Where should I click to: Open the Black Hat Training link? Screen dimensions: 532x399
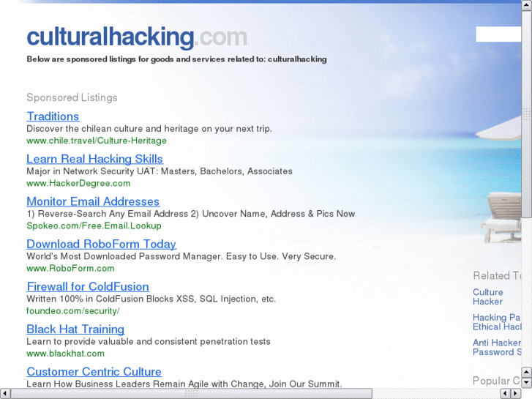point(75,329)
